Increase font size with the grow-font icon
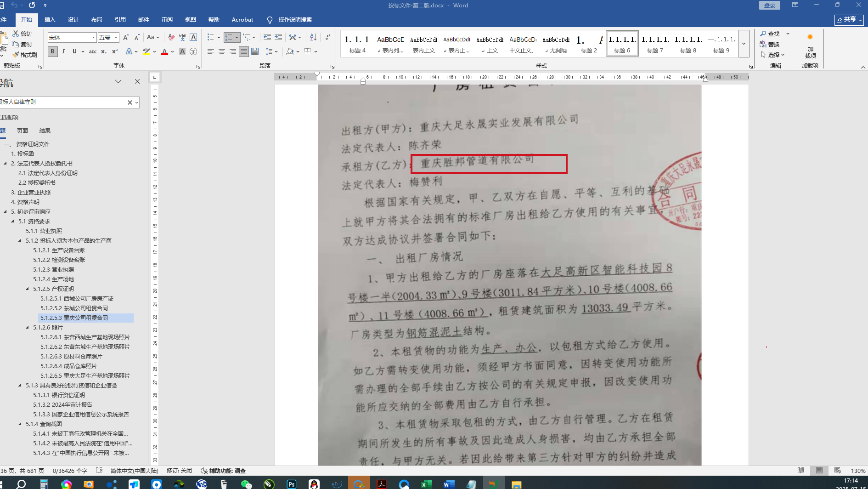The width and height of the screenshot is (868, 489). click(126, 37)
